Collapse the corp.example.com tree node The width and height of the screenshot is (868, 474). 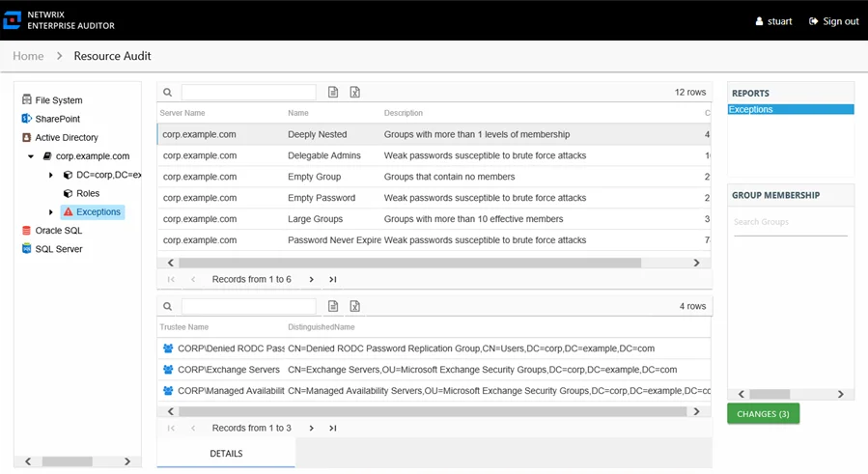(31, 156)
